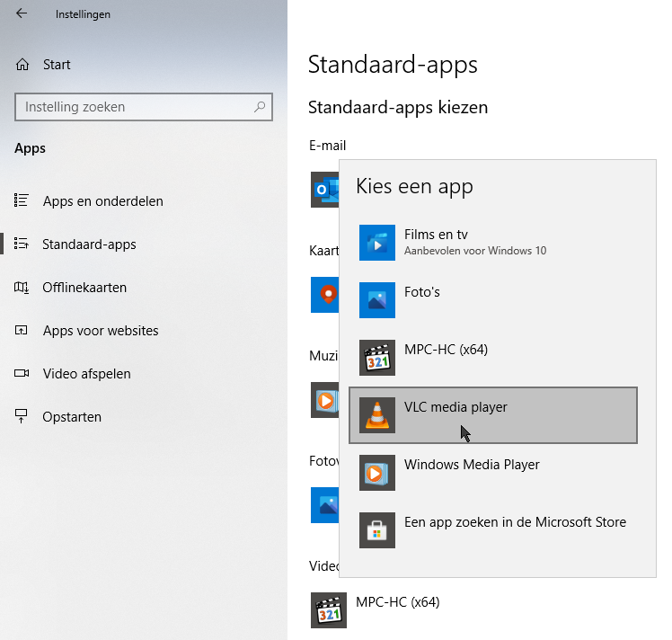This screenshot has height=640, width=672.
Task: Select VLC media player
Action: 493,415
